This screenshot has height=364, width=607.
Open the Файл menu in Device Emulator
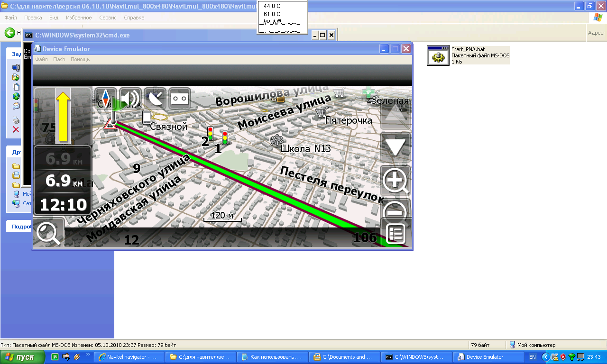point(41,60)
